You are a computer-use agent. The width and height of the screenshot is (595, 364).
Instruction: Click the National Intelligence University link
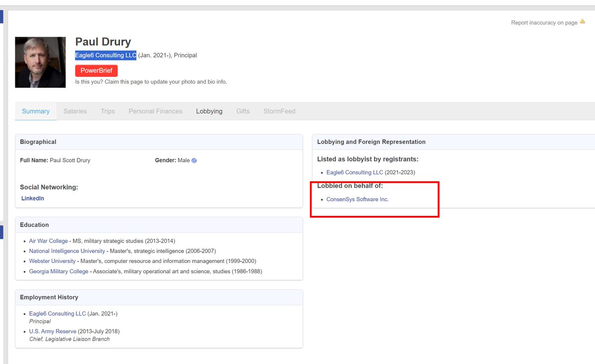tap(67, 251)
